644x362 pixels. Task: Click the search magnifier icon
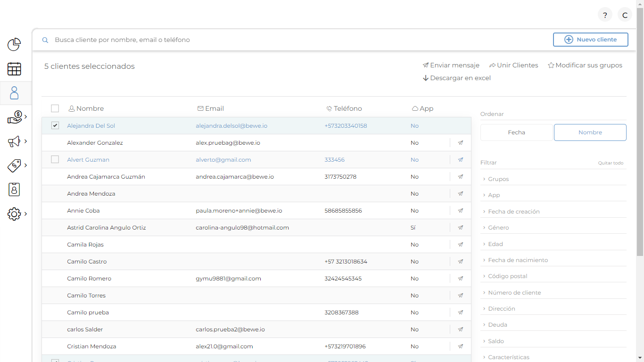pyautogui.click(x=45, y=40)
